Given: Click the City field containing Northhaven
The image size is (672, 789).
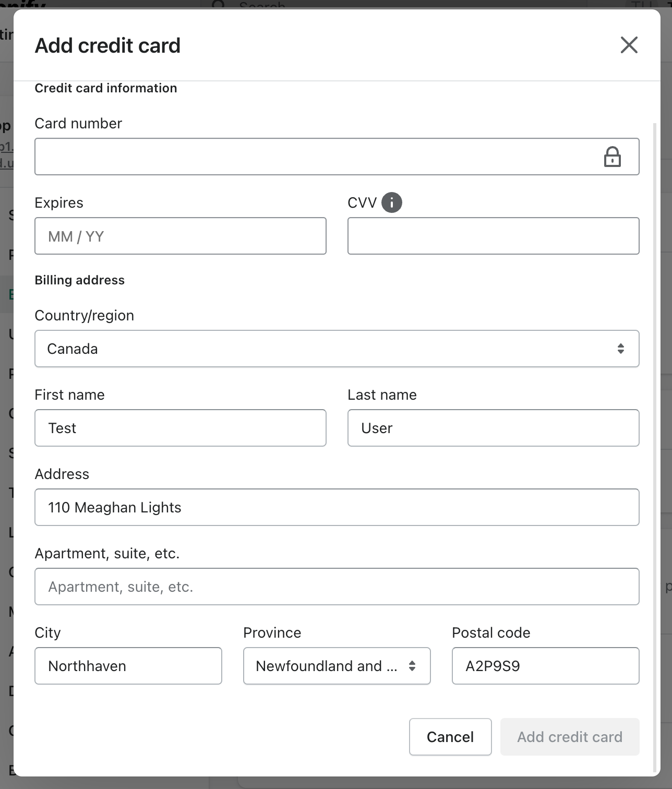Looking at the screenshot, I should 128,666.
